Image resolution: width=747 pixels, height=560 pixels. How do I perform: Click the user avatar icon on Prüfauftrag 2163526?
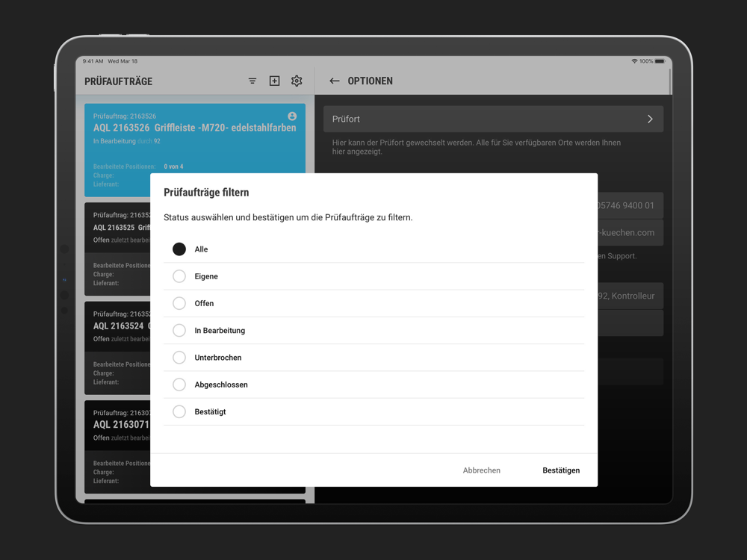(x=292, y=116)
